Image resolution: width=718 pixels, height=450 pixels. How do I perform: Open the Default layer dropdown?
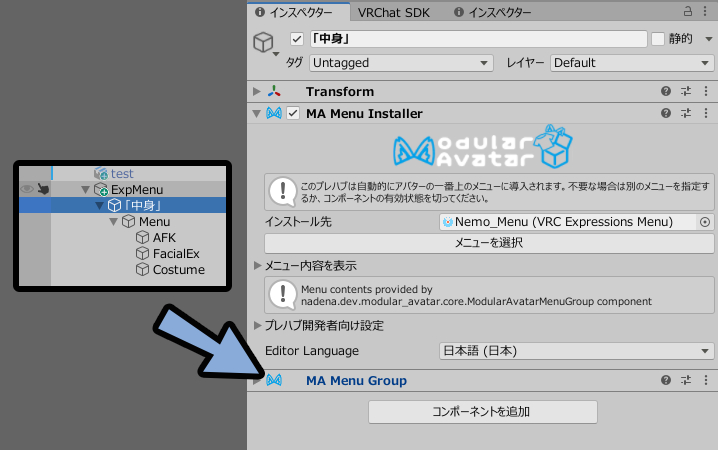632,63
